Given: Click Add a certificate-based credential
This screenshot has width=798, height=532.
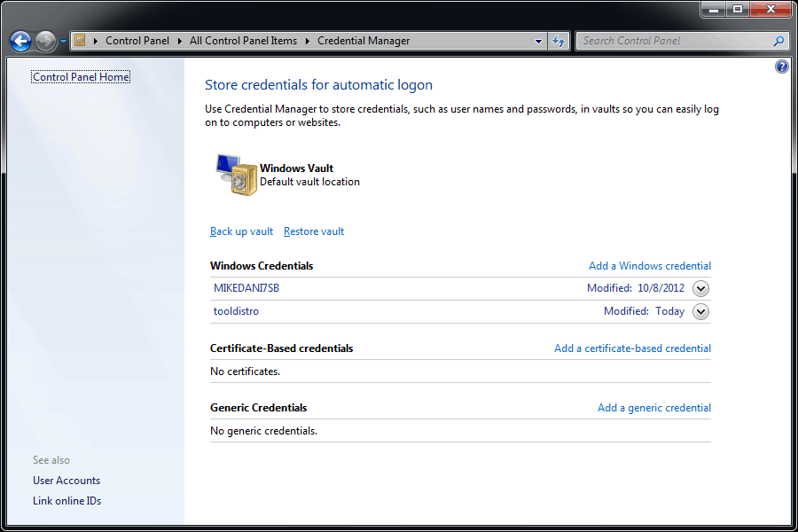Looking at the screenshot, I should click(632, 348).
